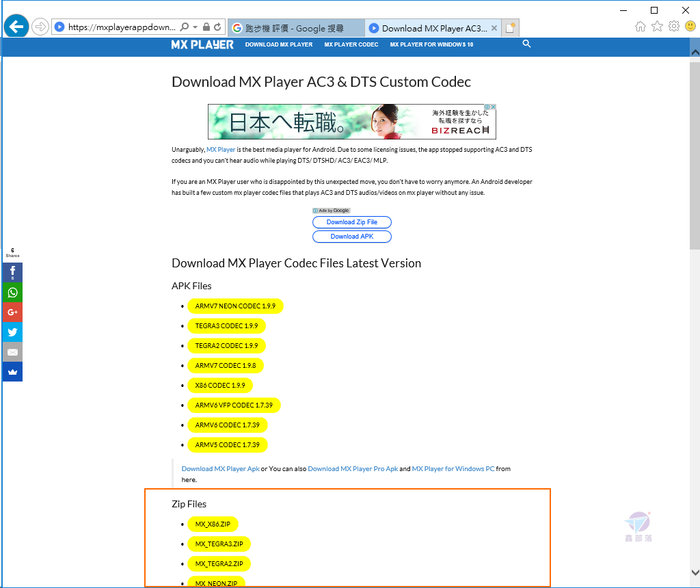The image size is (700, 588).
Task: Click the site search magnifier icon
Action: [x=527, y=44]
